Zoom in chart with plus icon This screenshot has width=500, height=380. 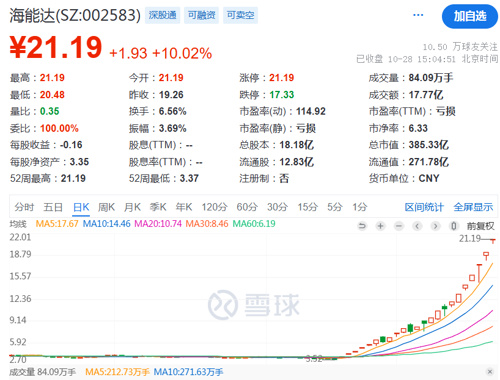tap(380, 226)
